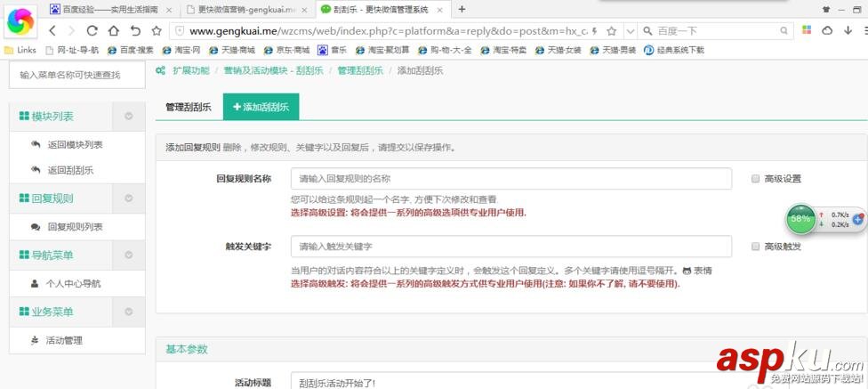868x389 pixels.
Task: Enable the 高级触发 checkbox
Action: pos(755,247)
